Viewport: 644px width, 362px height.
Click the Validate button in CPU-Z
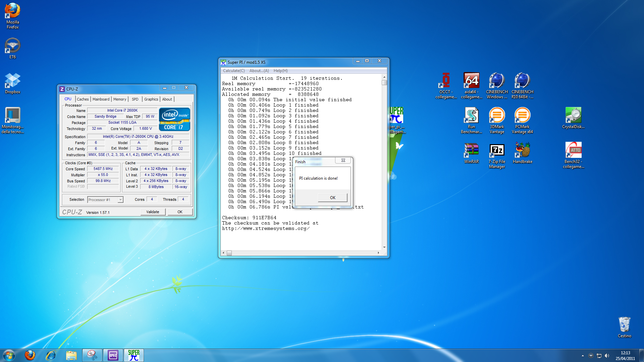tap(153, 212)
